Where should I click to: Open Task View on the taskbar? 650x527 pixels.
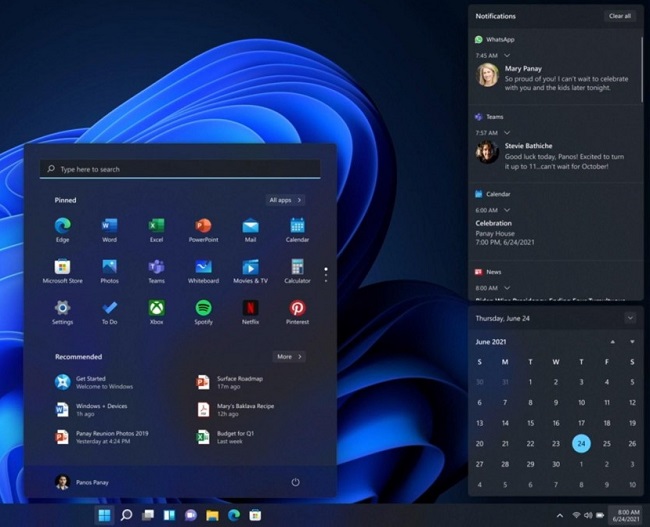click(x=148, y=515)
